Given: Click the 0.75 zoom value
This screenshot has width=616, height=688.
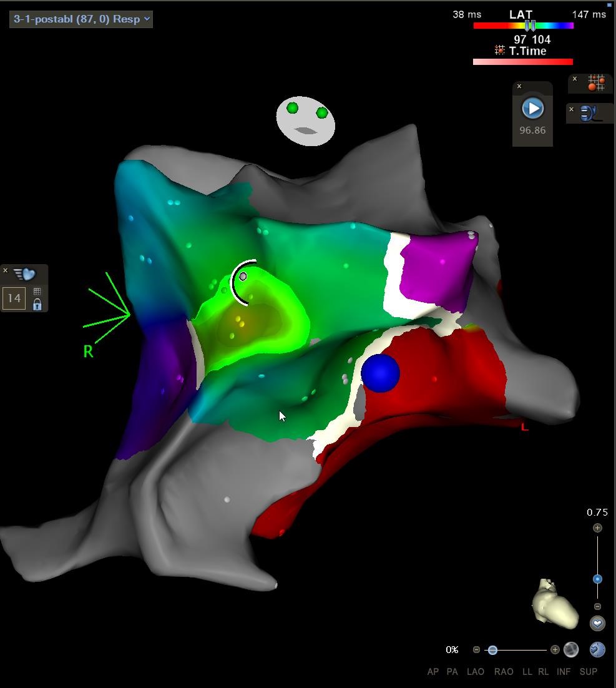Looking at the screenshot, I should click(x=597, y=513).
